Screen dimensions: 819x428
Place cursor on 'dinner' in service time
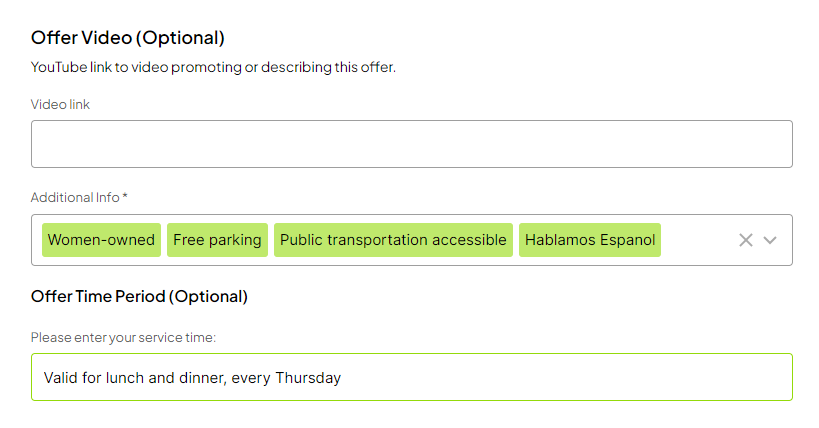pos(202,378)
